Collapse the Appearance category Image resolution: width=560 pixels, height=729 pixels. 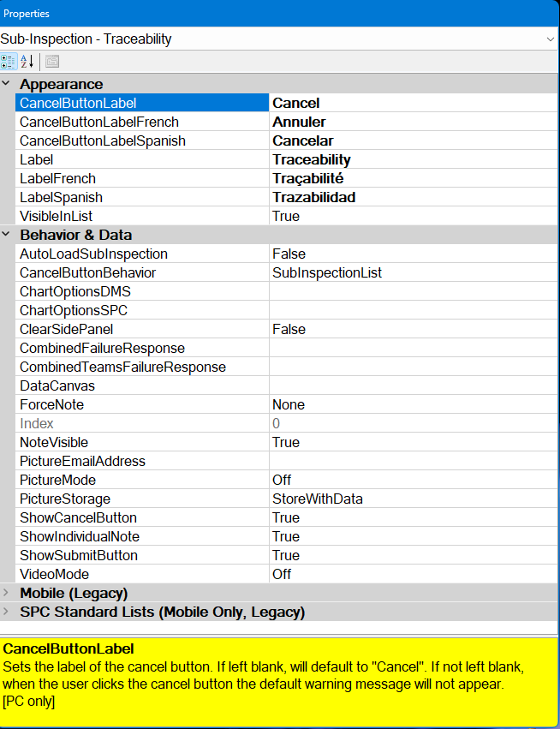[x=7, y=84]
